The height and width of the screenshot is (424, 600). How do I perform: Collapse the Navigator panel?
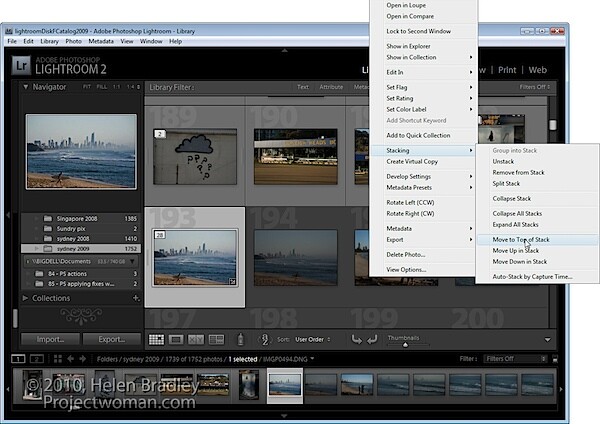[x=25, y=87]
